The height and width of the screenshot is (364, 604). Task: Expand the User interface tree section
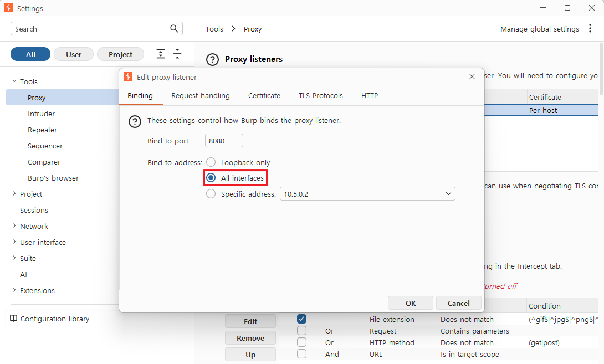coord(14,242)
